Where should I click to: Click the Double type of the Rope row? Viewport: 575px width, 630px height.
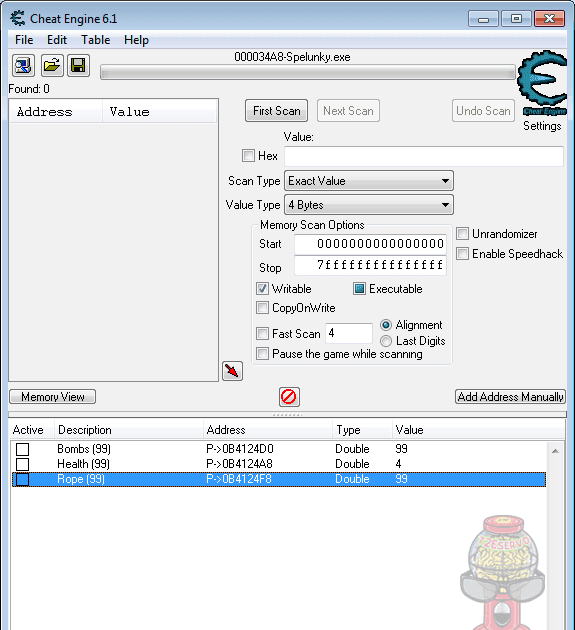352,479
